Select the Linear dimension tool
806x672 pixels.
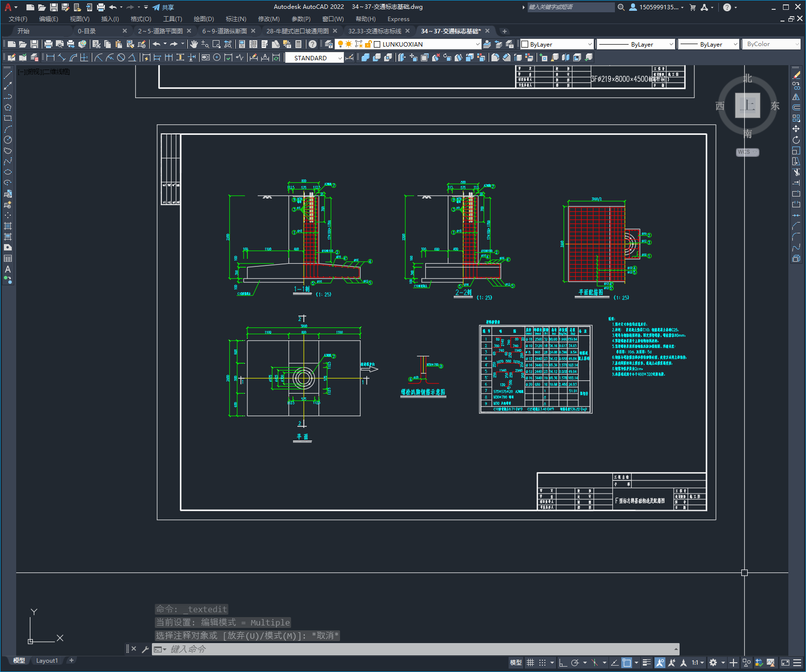pos(50,57)
